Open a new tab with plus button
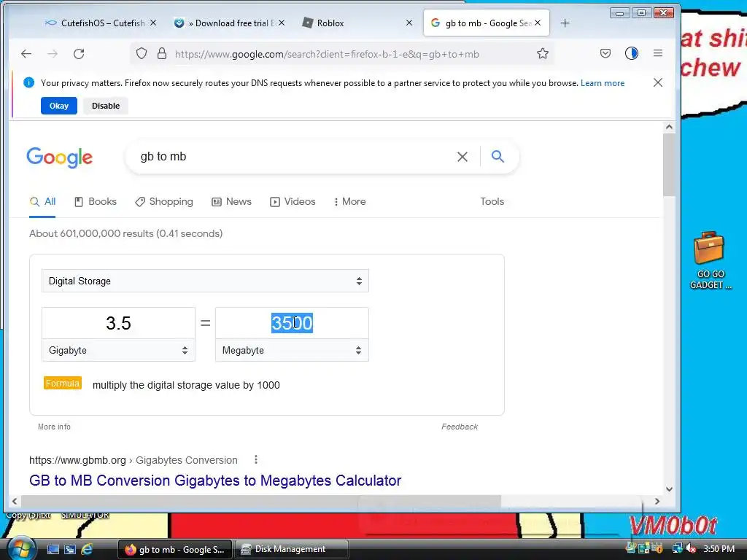 click(565, 23)
